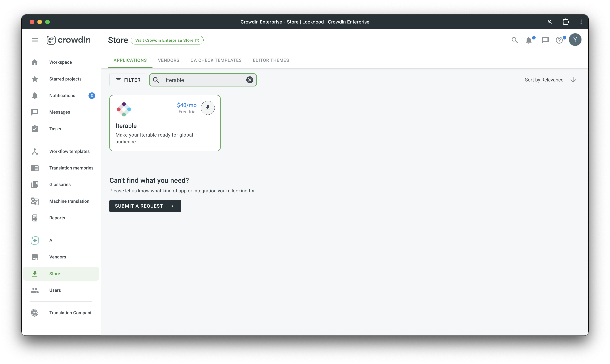
Task: Click the Iterable app logo thumbnail
Action: (x=124, y=109)
